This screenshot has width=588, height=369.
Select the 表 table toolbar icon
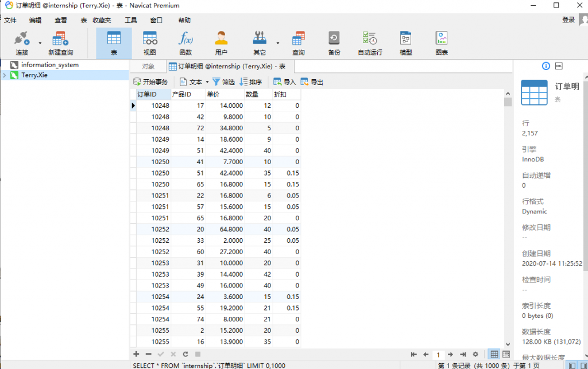click(114, 44)
